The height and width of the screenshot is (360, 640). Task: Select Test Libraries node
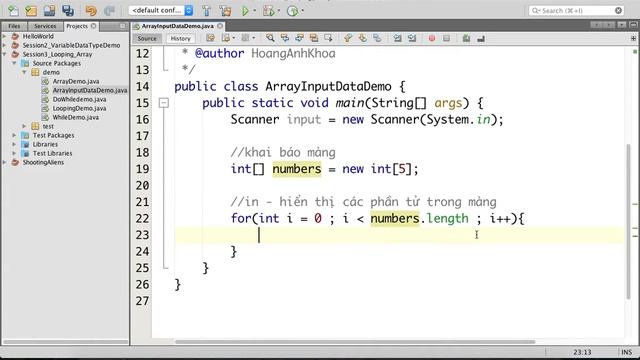pyautogui.click(x=52, y=153)
